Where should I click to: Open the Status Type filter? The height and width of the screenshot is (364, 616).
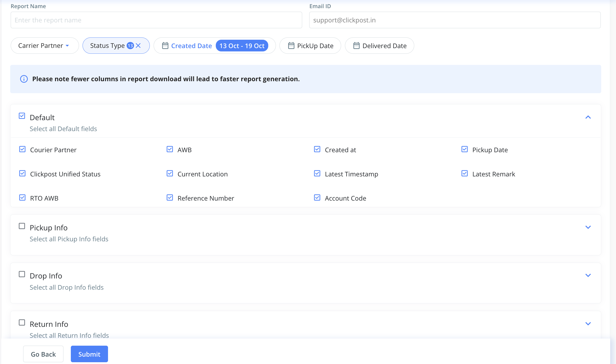[x=107, y=46]
